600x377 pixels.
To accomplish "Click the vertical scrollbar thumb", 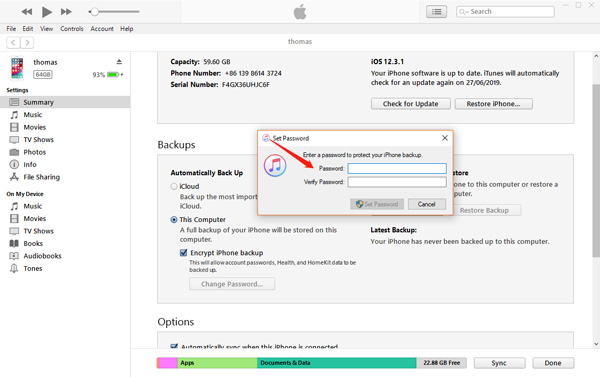I will (596, 170).
